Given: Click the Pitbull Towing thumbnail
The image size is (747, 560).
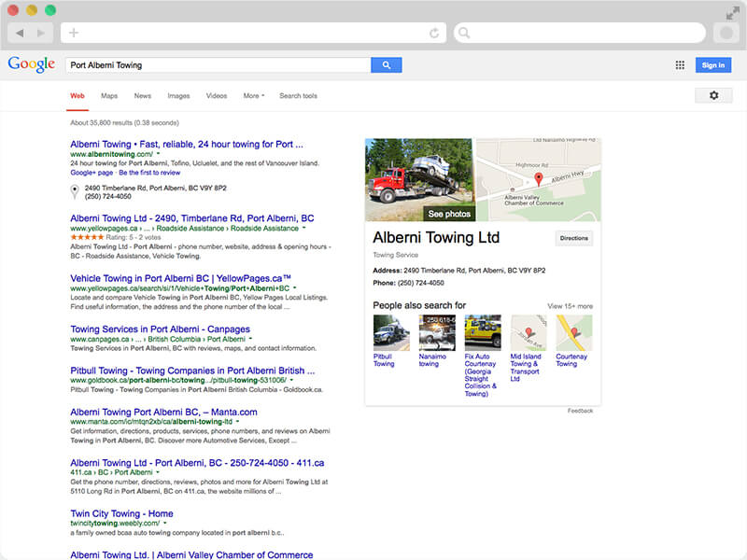Looking at the screenshot, I should (391, 332).
